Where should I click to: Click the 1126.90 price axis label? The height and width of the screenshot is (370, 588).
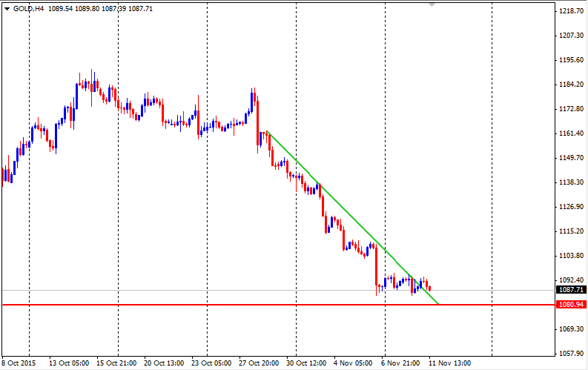click(571, 207)
